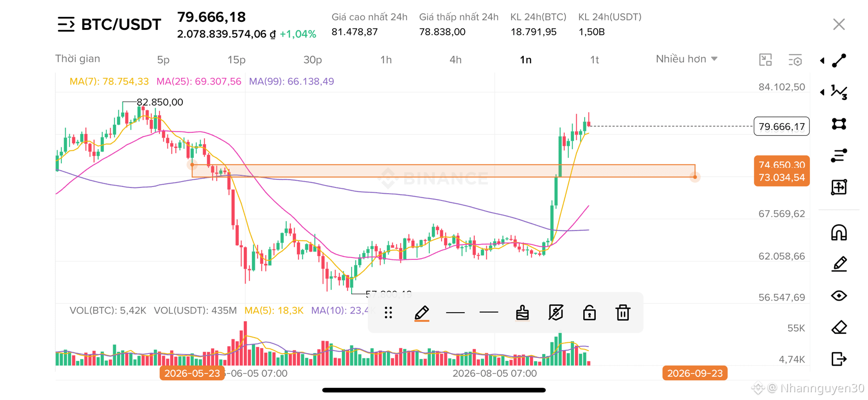
Task: Expand the line tools submenu arrow
Action: (x=822, y=60)
